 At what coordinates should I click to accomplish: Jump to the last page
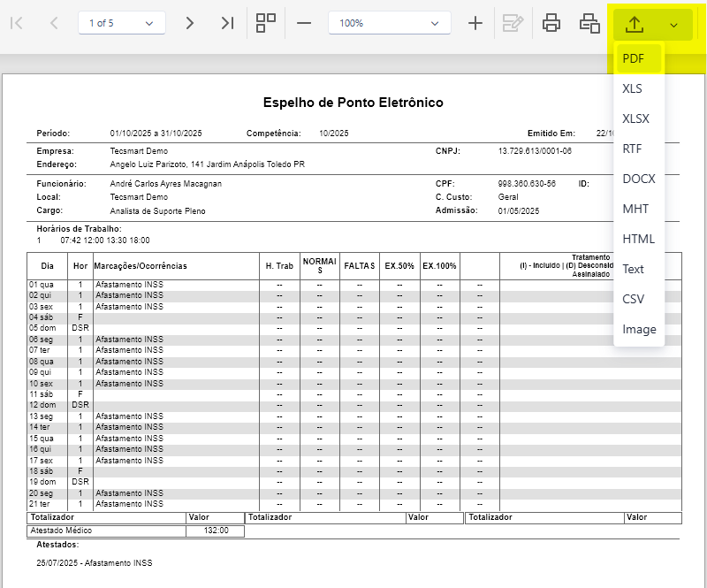(x=227, y=23)
